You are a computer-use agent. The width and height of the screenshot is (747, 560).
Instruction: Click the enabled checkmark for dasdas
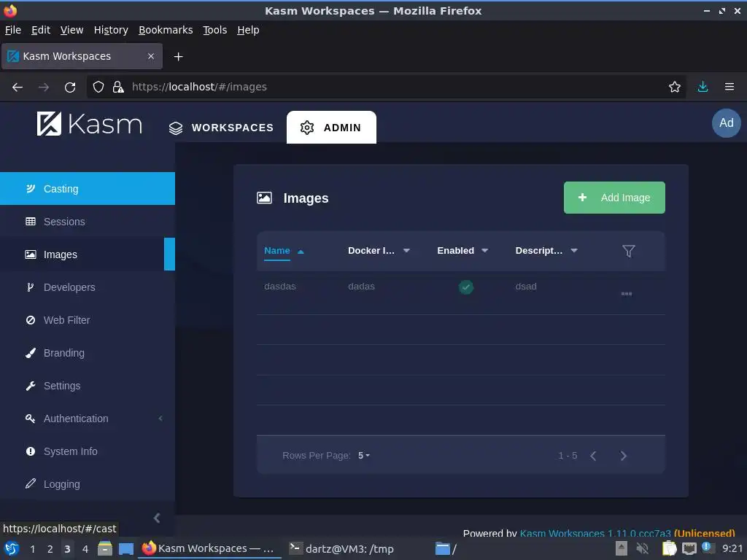coord(466,287)
